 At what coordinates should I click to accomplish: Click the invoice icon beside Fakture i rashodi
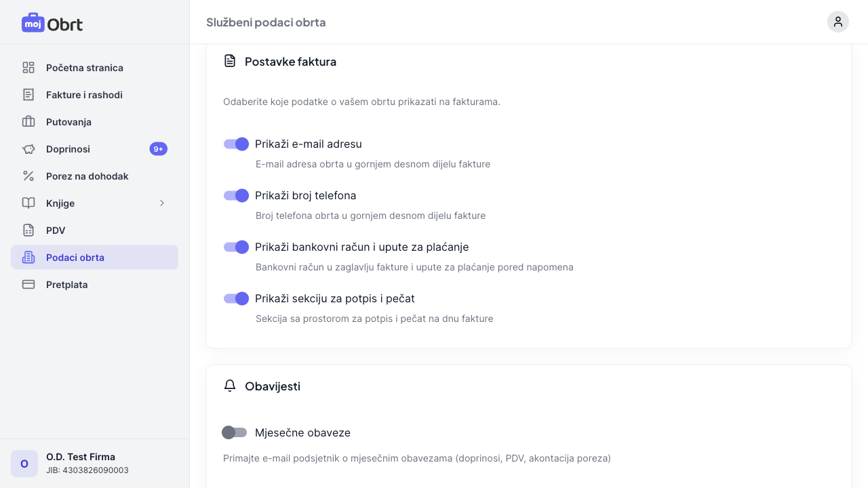point(28,95)
